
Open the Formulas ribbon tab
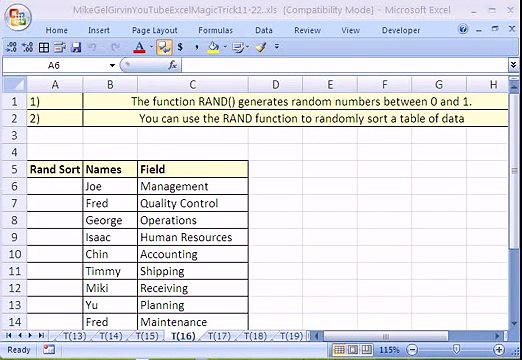pos(215,30)
